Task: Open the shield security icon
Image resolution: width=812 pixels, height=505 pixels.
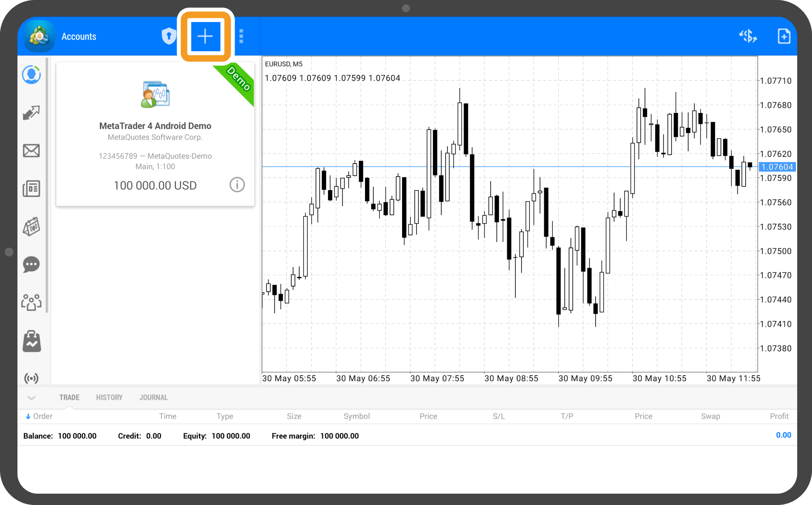Action: [x=168, y=36]
